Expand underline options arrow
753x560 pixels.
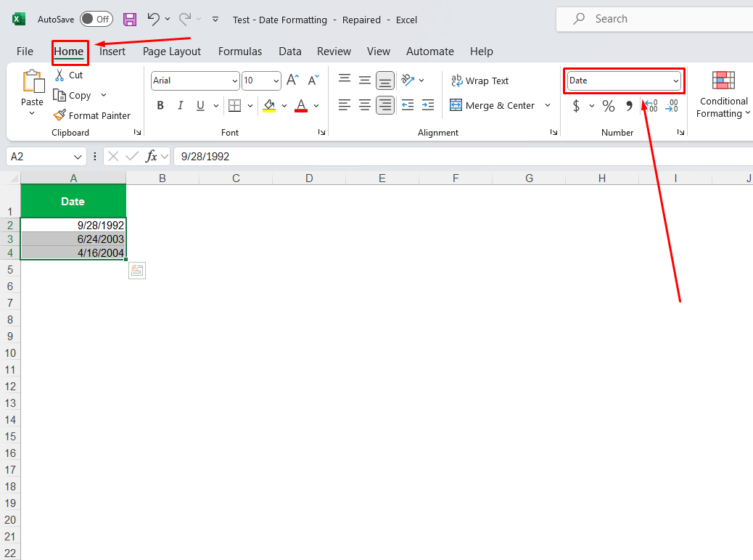pos(216,106)
